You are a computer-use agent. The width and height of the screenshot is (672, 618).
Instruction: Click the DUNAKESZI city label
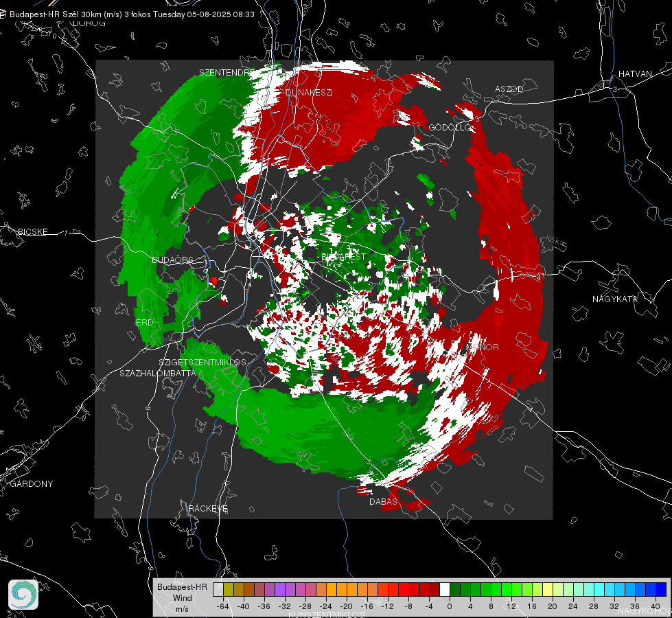tap(309, 92)
